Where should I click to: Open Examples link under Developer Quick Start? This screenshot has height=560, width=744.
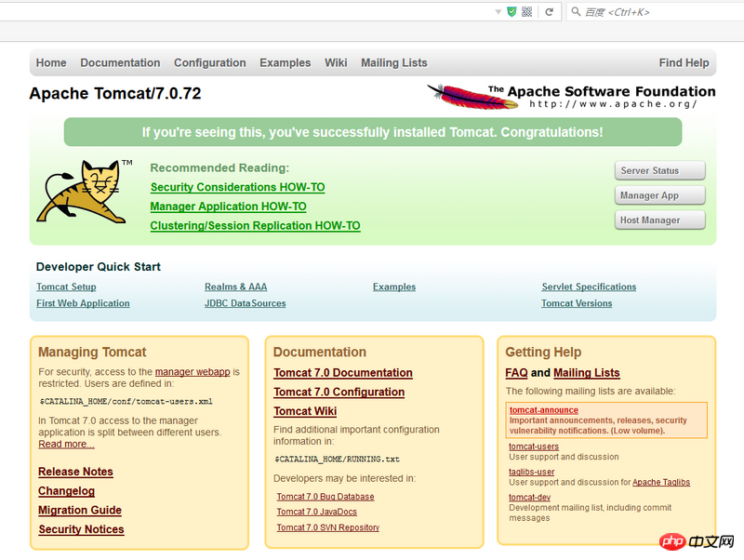point(394,287)
